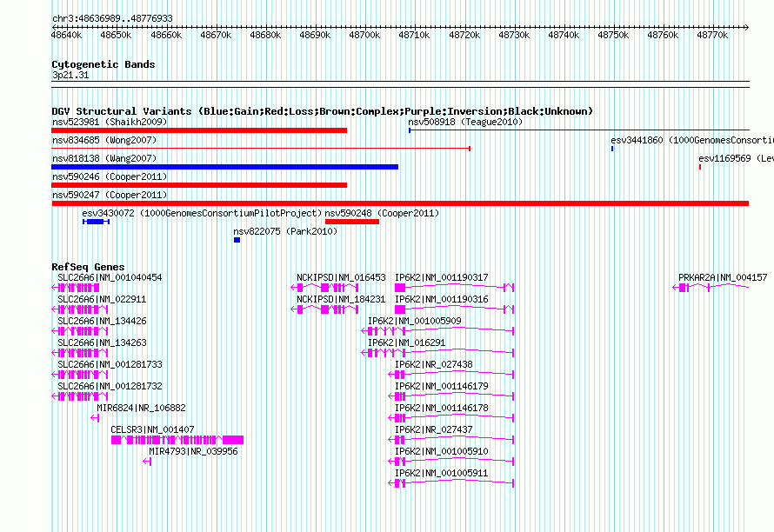Open the nsv508918 (Teague2010) label
Screen dimensions: 774x532
tap(465, 122)
